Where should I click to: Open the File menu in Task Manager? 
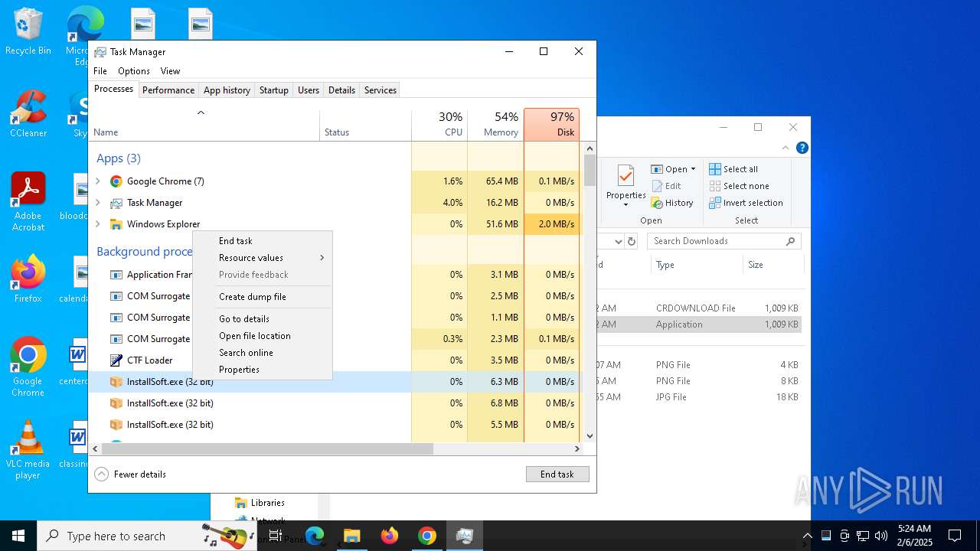100,71
